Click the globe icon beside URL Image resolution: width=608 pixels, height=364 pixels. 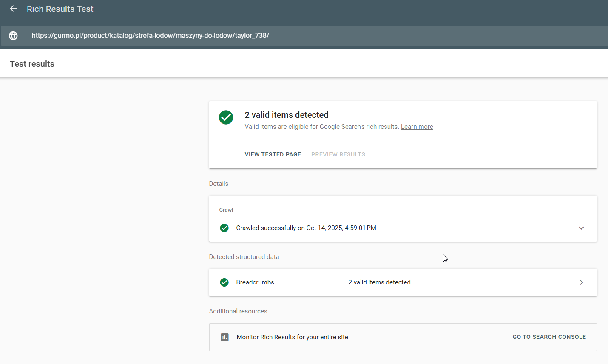pyautogui.click(x=13, y=36)
